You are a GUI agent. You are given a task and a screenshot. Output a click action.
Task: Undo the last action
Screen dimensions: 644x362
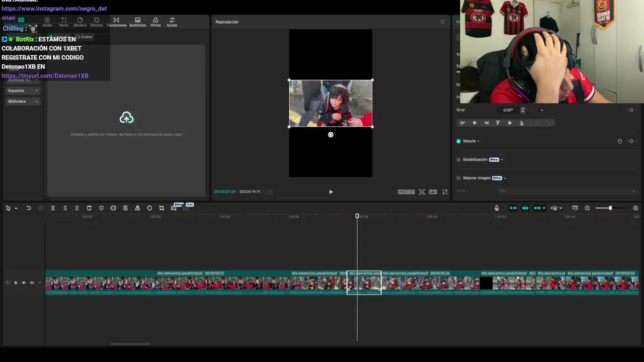coord(29,208)
